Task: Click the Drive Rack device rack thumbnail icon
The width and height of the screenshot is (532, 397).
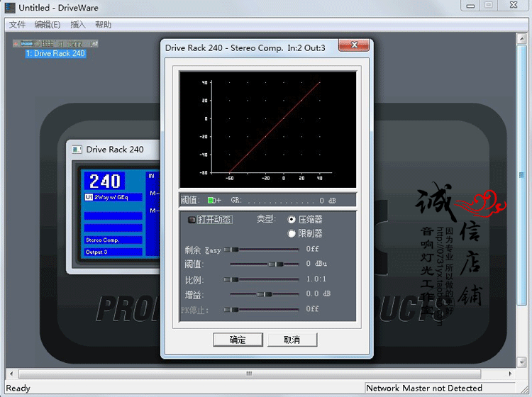Action: pyautogui.click(x=55, y=43)
